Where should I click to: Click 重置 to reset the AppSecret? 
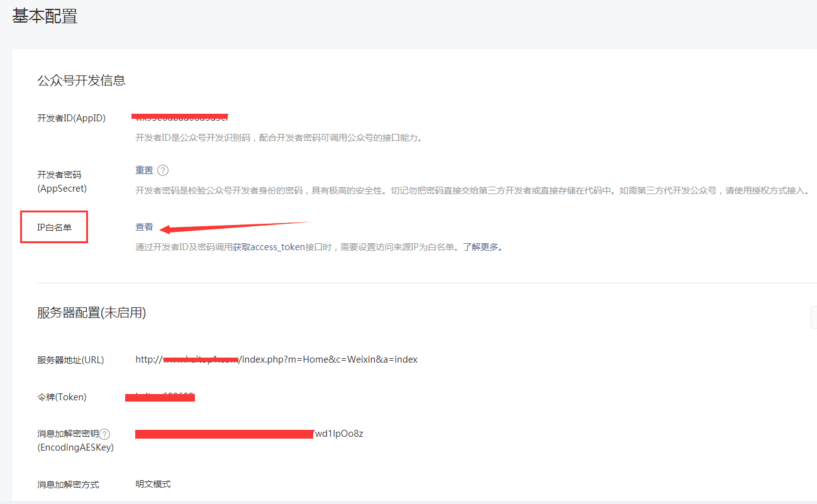coord(144,170)
